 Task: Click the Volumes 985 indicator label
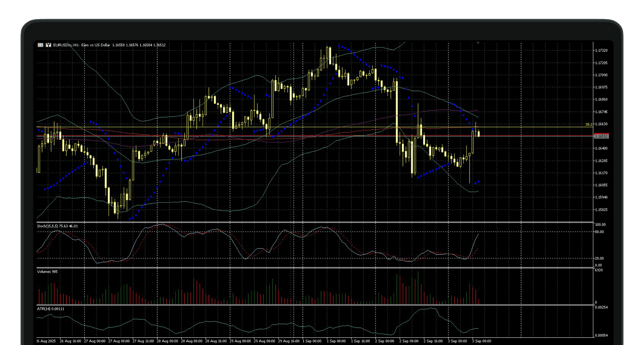[x=47, y=272]
